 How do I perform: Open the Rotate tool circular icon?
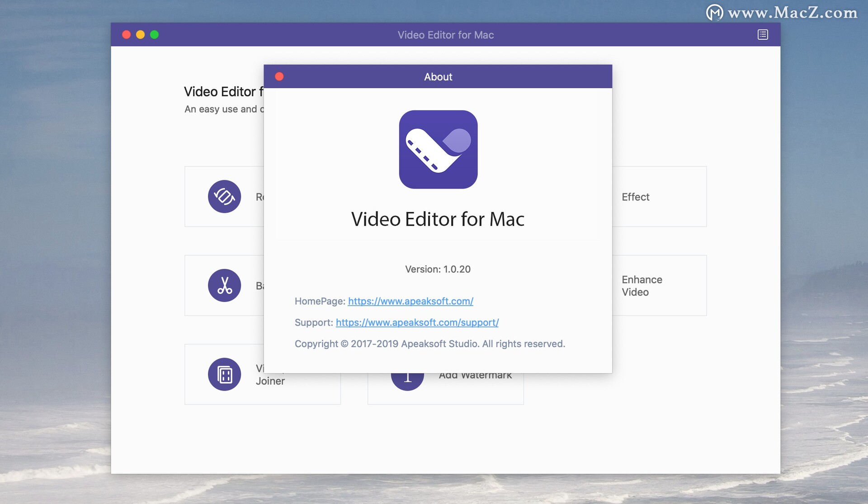(x=224, y=197)
